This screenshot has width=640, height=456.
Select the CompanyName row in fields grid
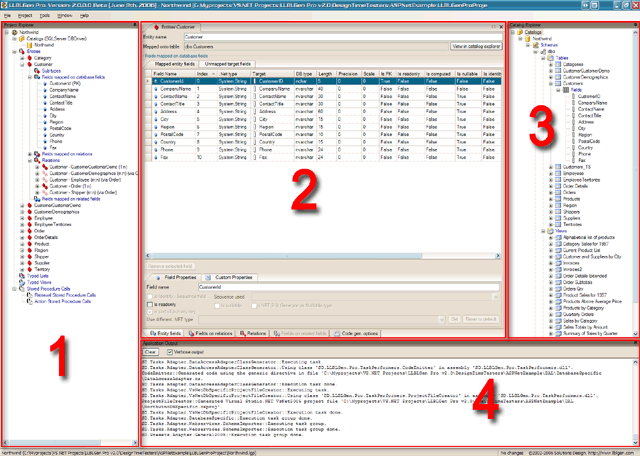[x=323, y=89]
